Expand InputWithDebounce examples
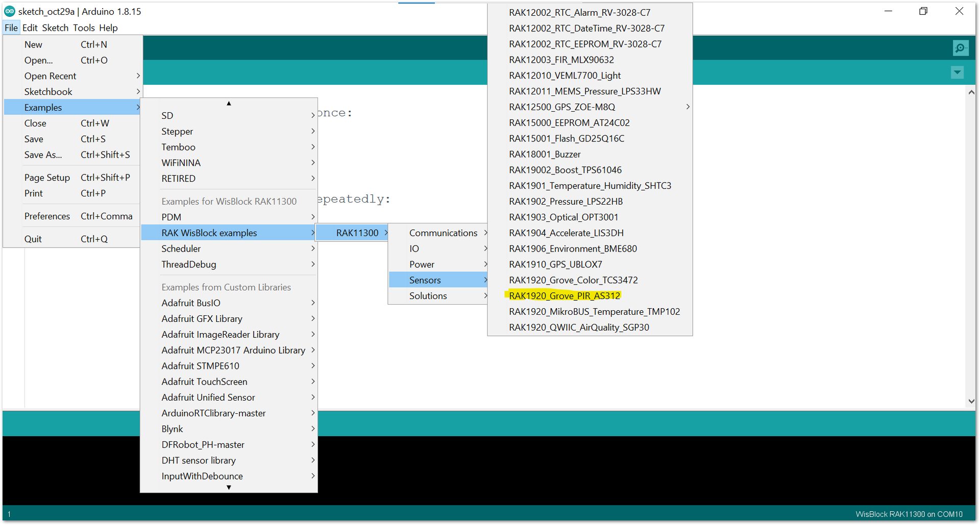 pos(229,476)
